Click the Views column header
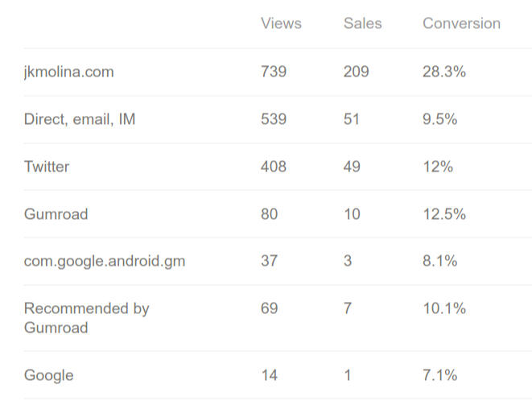 click(281, 23)
